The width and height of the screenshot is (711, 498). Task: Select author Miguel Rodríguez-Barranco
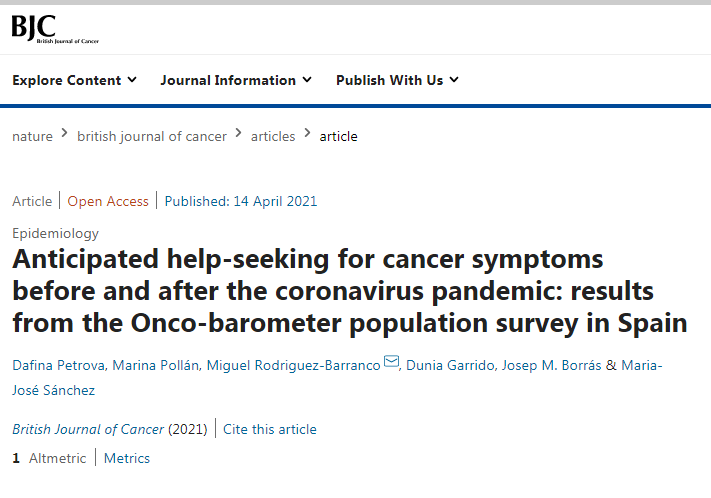[293, 365]
